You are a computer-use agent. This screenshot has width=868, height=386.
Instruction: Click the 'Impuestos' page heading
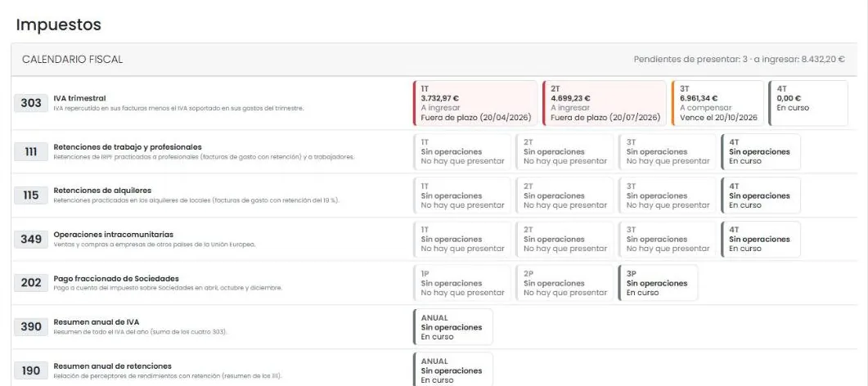[x=59, y=25]
